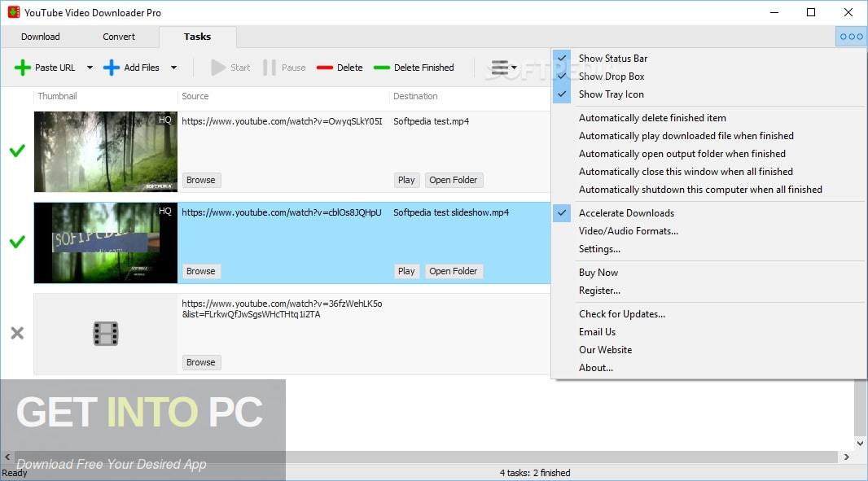This screenshot has width=868, height=481.
Task: Click green checkmark for Softpedia test slideshow.mp4
Action: [x=17, y=242]
